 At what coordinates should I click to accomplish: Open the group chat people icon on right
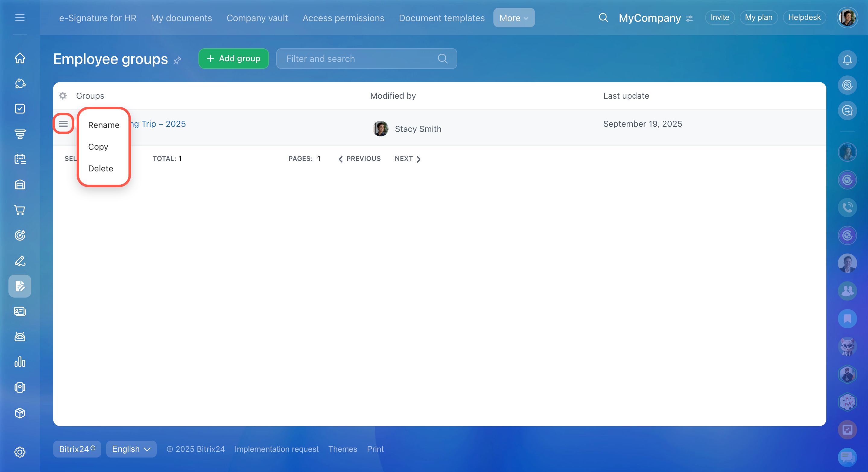[x=847, y=291]
